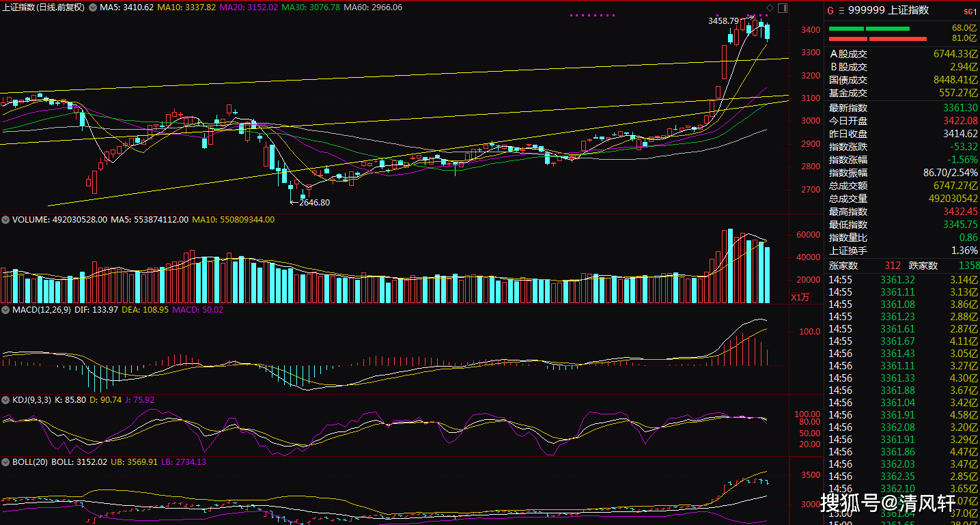Click the 指数涨幅 value -1.56%
Image resolution: width=980 pixels, height=525 pixels.
tap(962, 160)
